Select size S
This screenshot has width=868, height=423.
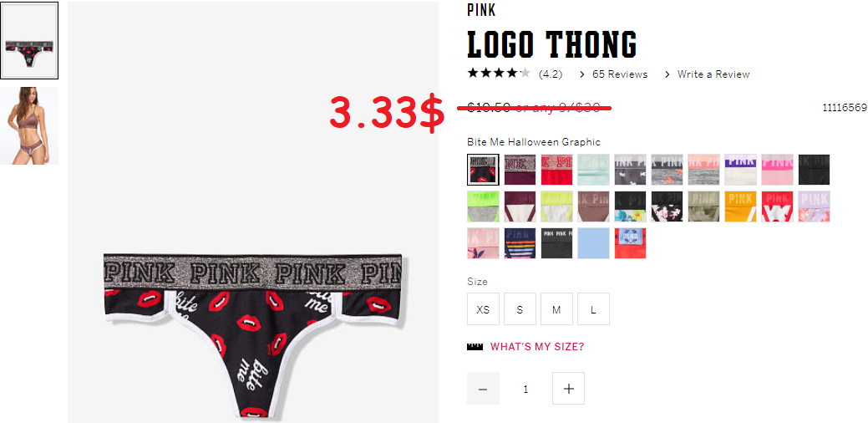coord(520,309)
